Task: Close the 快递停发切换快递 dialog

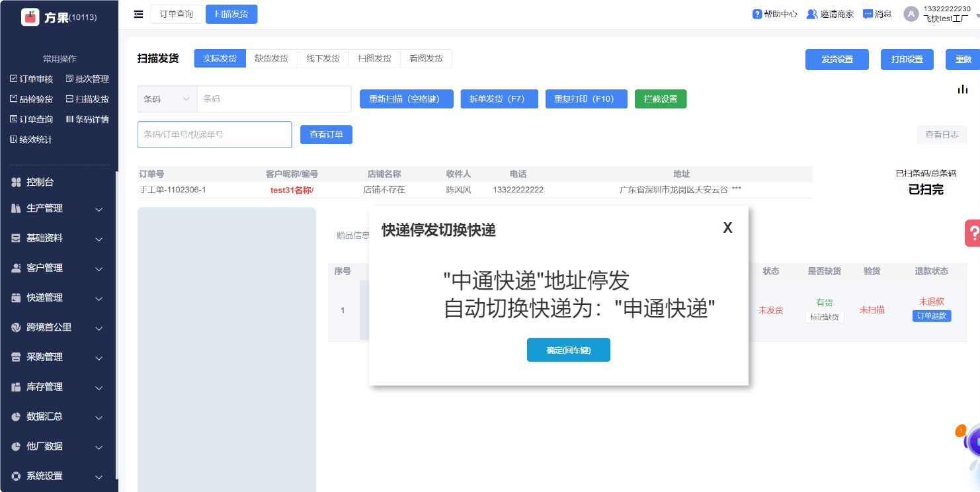Action: [x=727, y=228]
